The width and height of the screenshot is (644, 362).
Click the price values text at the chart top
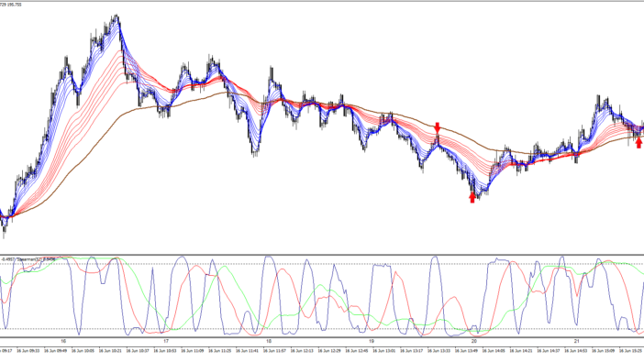(x=11, y=5)
